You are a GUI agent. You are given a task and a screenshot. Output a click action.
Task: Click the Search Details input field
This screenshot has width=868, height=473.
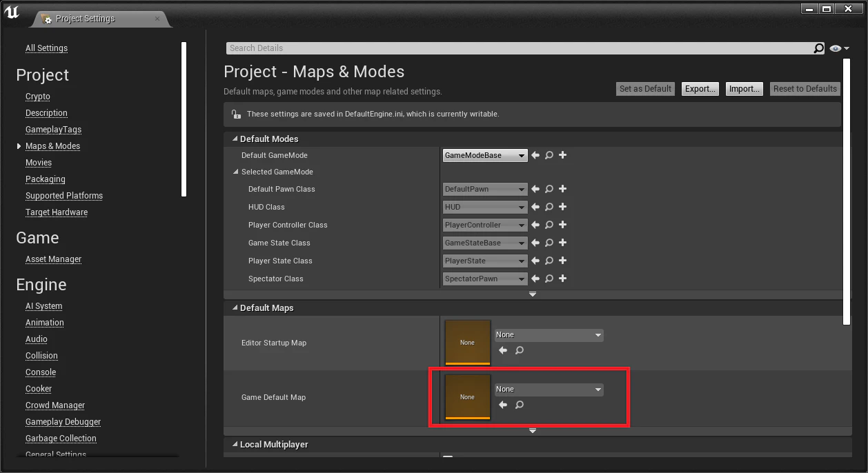tap(520, 48)
